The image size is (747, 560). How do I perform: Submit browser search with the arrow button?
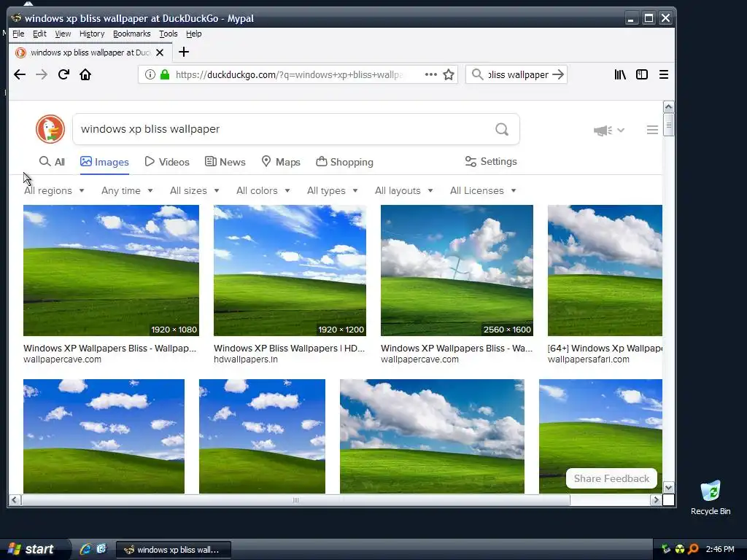coord(558,75)
